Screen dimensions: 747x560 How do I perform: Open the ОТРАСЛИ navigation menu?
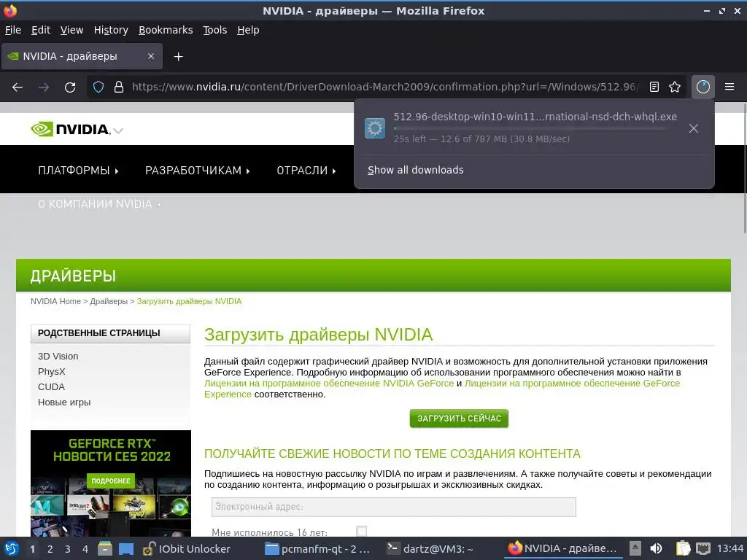click(306, 171)
